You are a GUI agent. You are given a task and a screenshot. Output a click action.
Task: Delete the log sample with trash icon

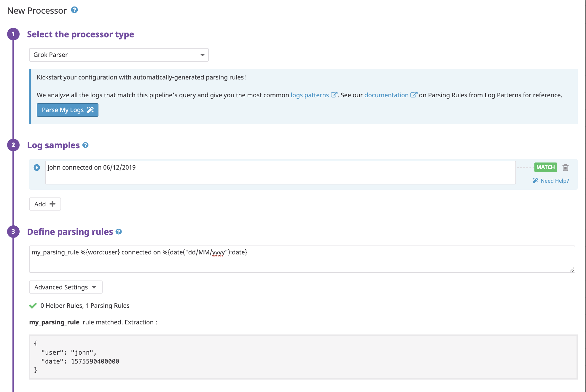coord(566,168)
